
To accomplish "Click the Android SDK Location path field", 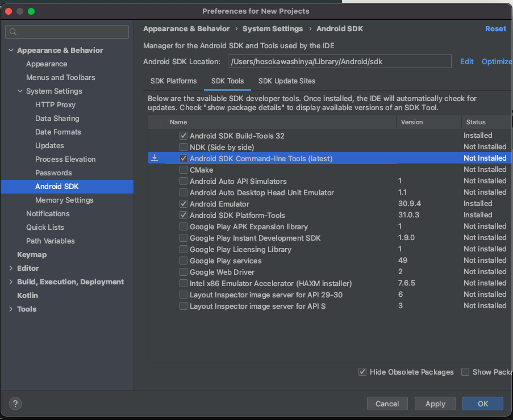I will (339, 62).
